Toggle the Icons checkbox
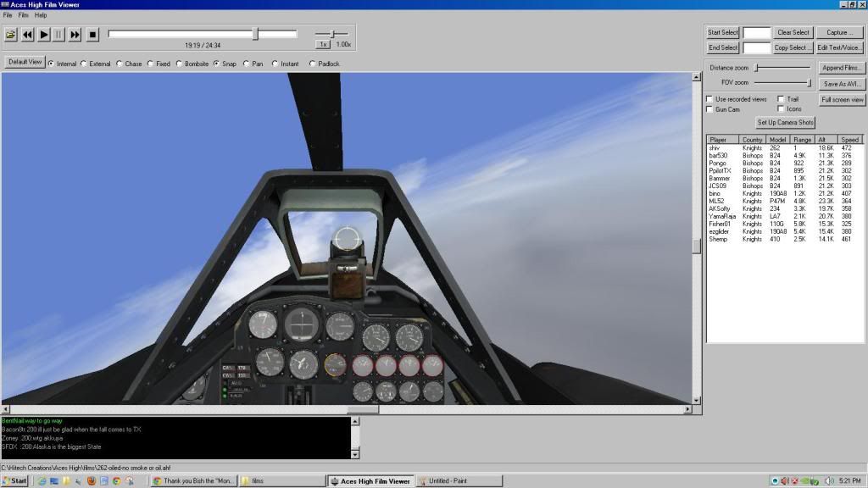 point(781,109)
